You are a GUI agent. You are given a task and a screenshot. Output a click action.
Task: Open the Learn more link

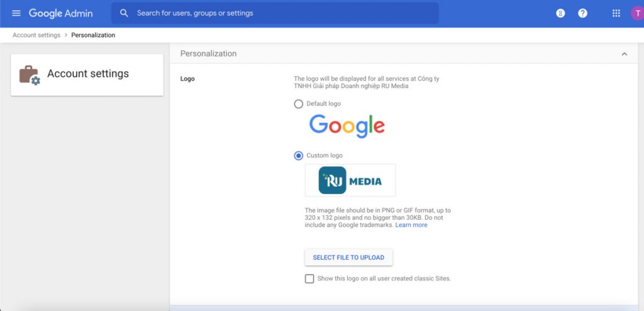(411, 225)
